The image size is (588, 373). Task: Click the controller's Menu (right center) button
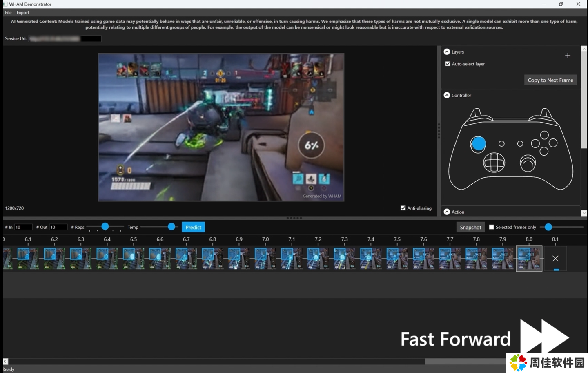(520, 144)
